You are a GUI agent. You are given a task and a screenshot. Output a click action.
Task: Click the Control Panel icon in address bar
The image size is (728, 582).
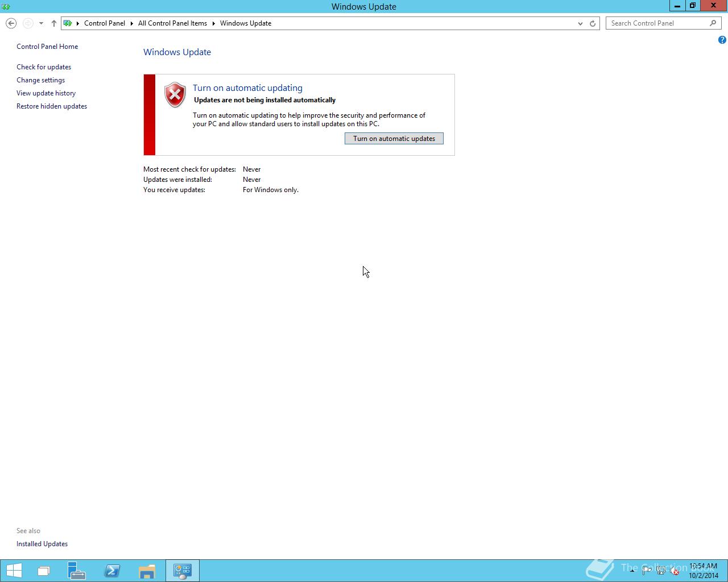coord(68,23)
